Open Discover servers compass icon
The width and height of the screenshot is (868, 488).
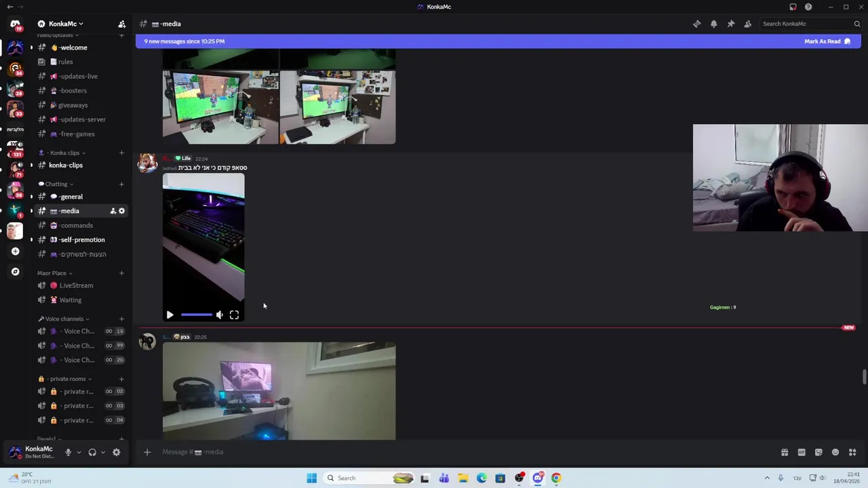15,272
